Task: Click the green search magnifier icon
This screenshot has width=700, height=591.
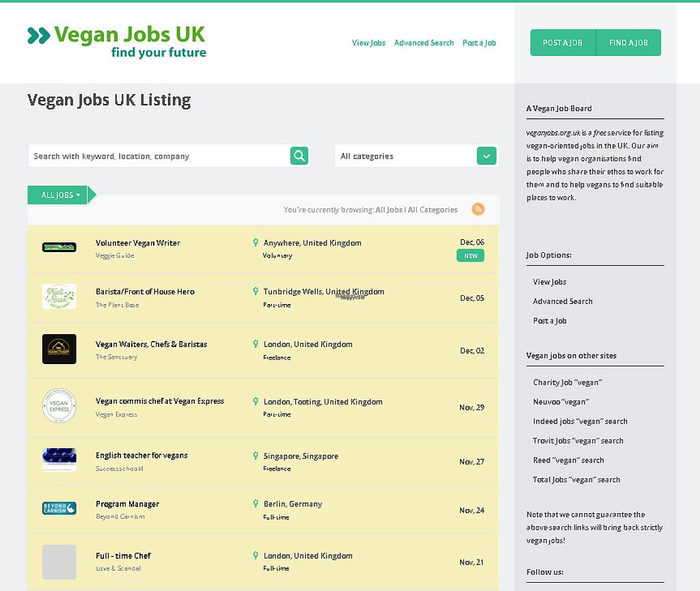Action: pos(299,156)
